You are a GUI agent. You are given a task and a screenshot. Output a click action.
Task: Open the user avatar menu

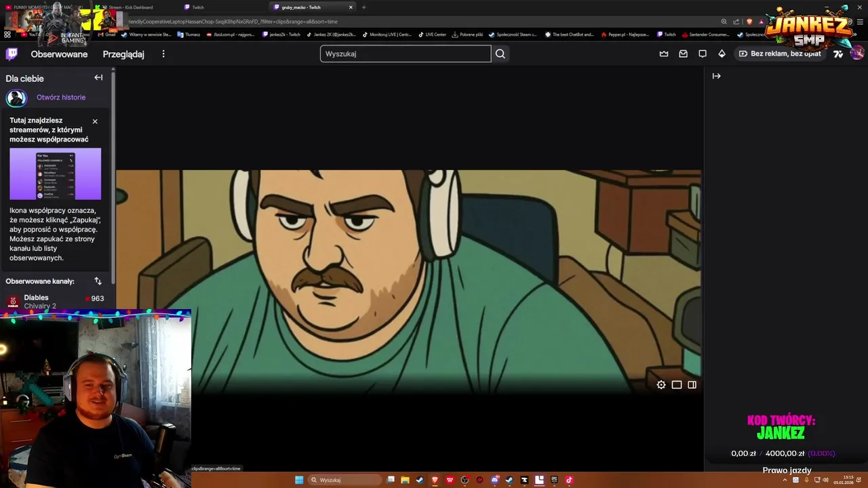point(857,53)
